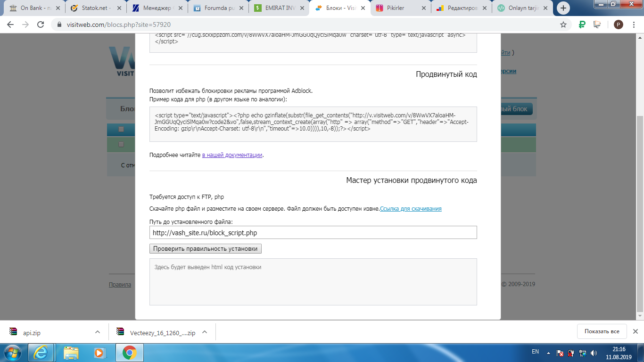The image size is (644, 362).
Task: Switch to the Statok.net tab
Action: (94, 8)
